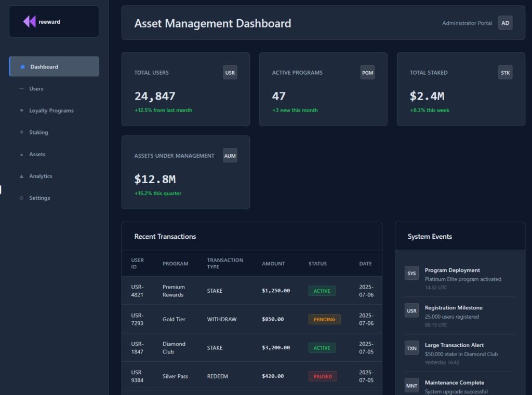Click the ACTIVE status badge for USR-4821
Viewport: 532px width, 395px height.
coord(322,291)
